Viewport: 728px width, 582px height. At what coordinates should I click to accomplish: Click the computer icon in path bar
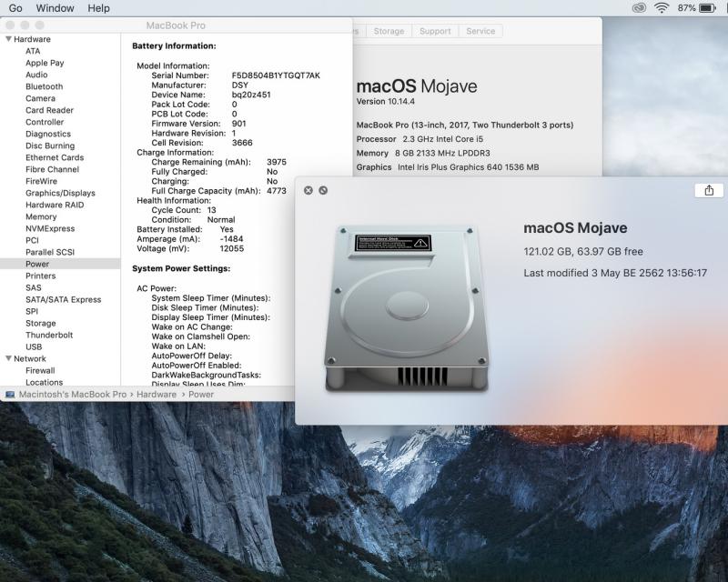point(10,395)
